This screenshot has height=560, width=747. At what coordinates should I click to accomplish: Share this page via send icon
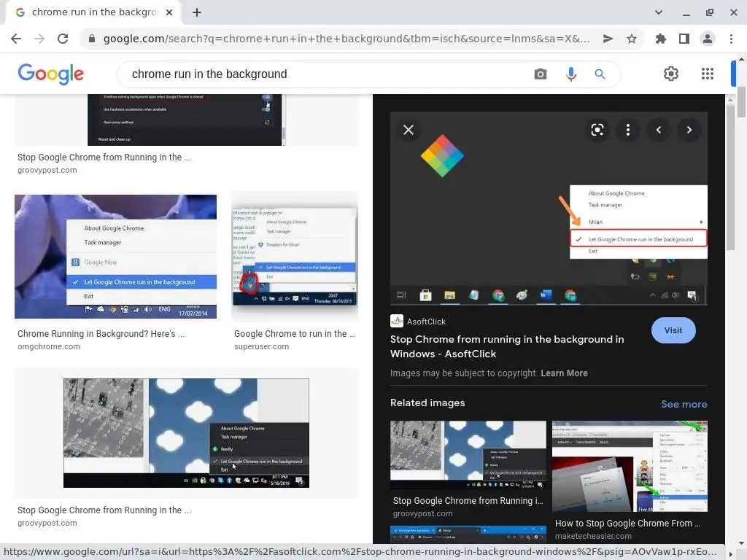[608, 39]
